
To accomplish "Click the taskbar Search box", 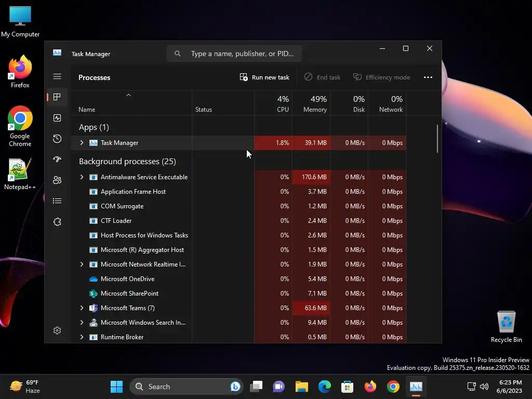I will click(187, 387).
